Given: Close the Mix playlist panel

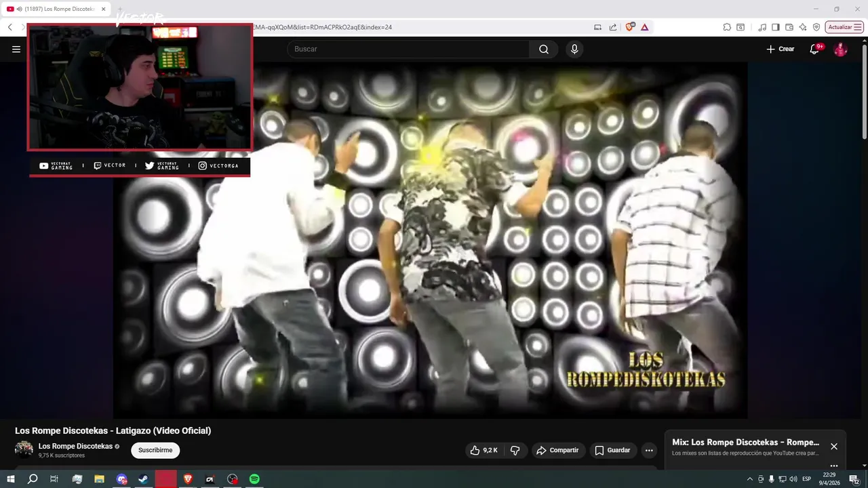Looking at the screenshot, I should (x=834, y=446).
